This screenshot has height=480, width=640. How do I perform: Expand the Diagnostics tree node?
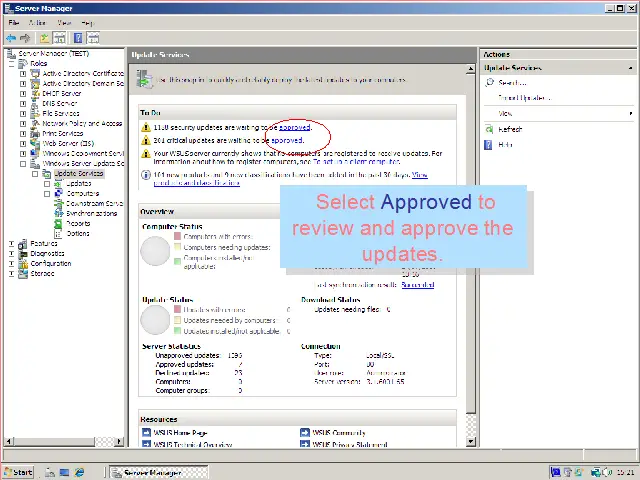[11, 254]
